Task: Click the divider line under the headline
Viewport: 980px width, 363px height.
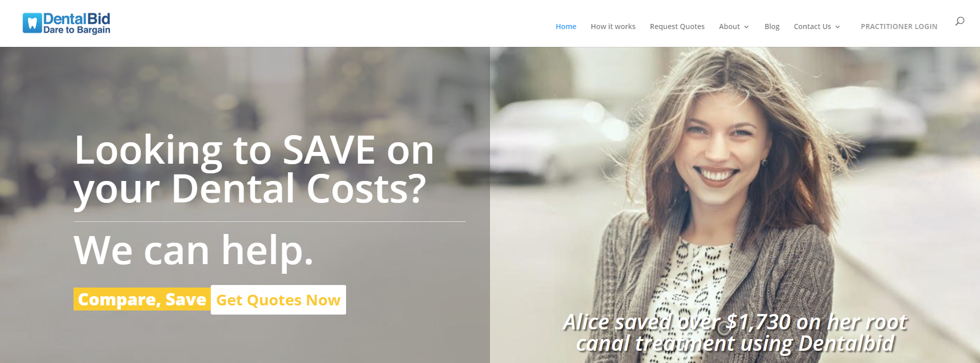Action: coord(269,221)
